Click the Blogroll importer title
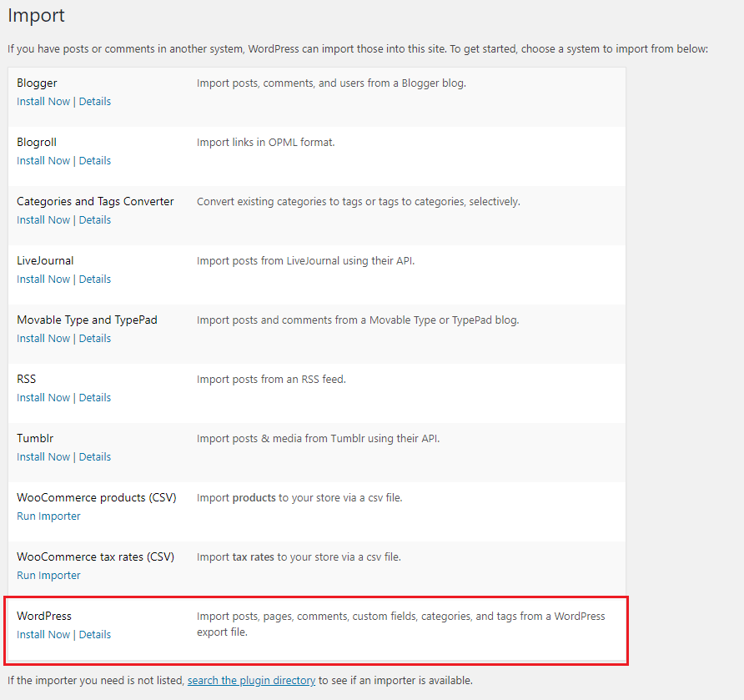 pos(37,143)
